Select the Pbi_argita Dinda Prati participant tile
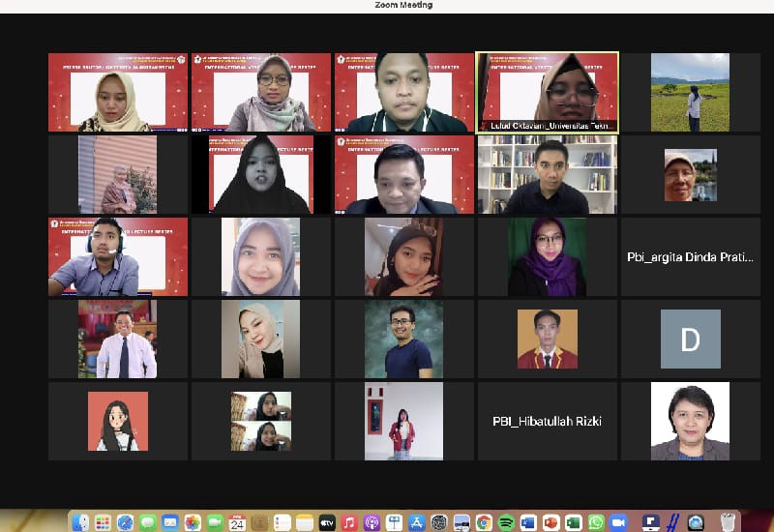 [x=690, y=256]
